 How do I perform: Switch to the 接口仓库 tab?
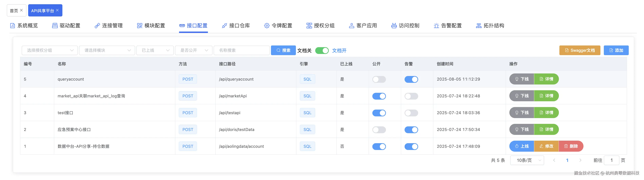236,25
